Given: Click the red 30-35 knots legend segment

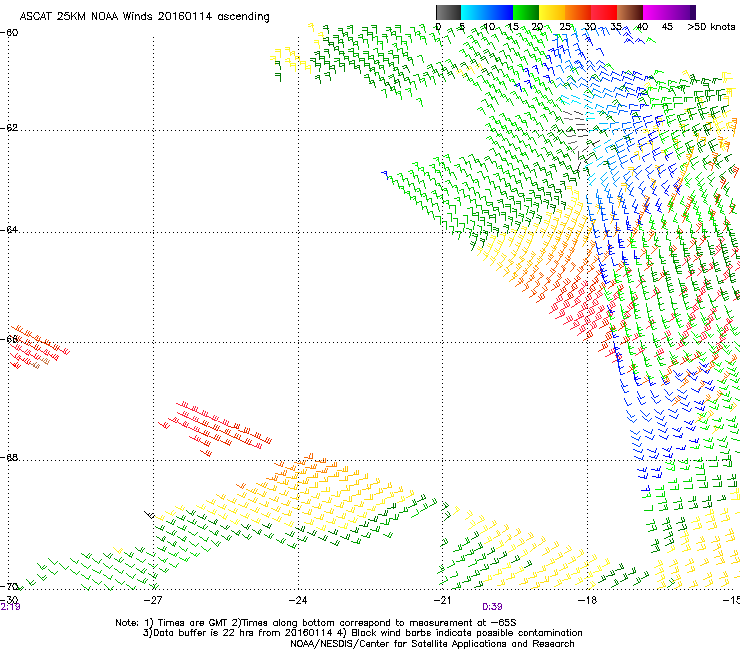Looking at the screenshot, I should [x=604, y=12].
